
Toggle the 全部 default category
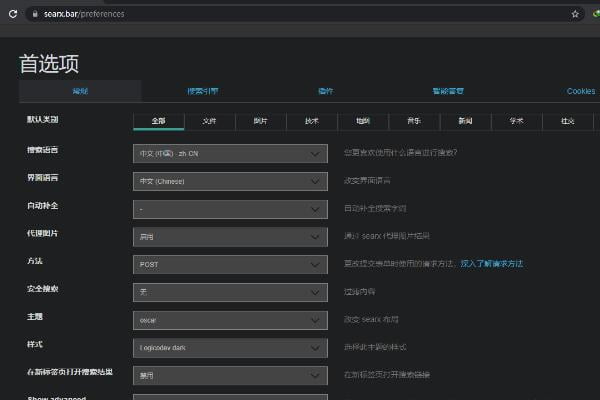click(158, 121)
